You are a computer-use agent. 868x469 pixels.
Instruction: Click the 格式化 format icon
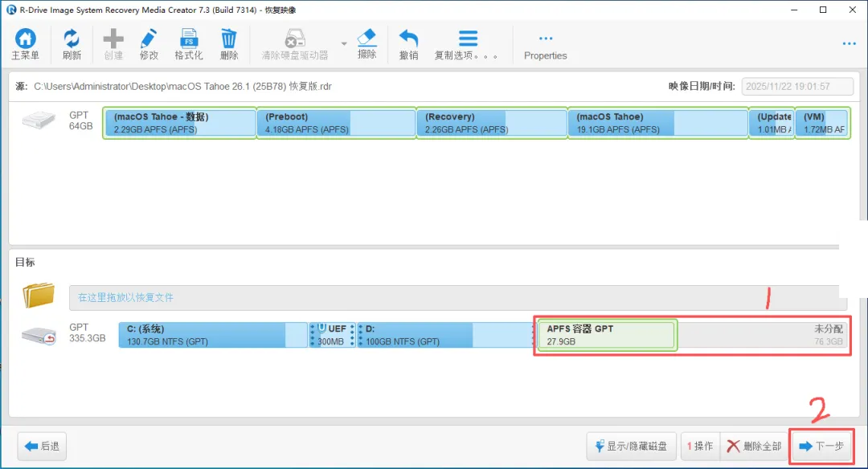[x=189, y=43]
